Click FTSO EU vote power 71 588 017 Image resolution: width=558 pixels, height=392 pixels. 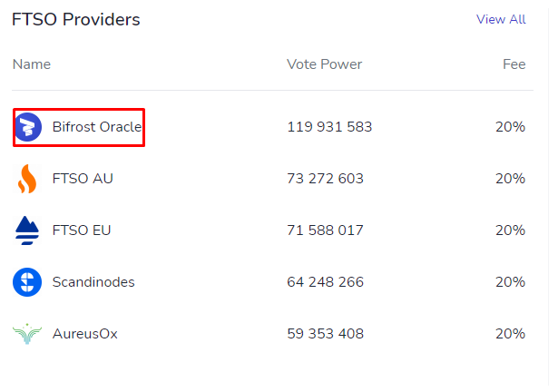[x=325, y=230]
